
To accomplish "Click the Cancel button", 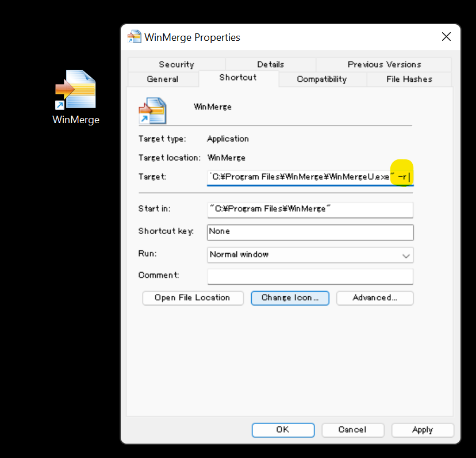I will point(353,430).
